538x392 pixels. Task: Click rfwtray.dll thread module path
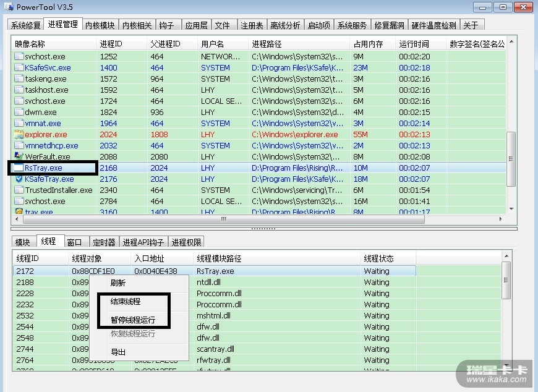click(213, 360)
